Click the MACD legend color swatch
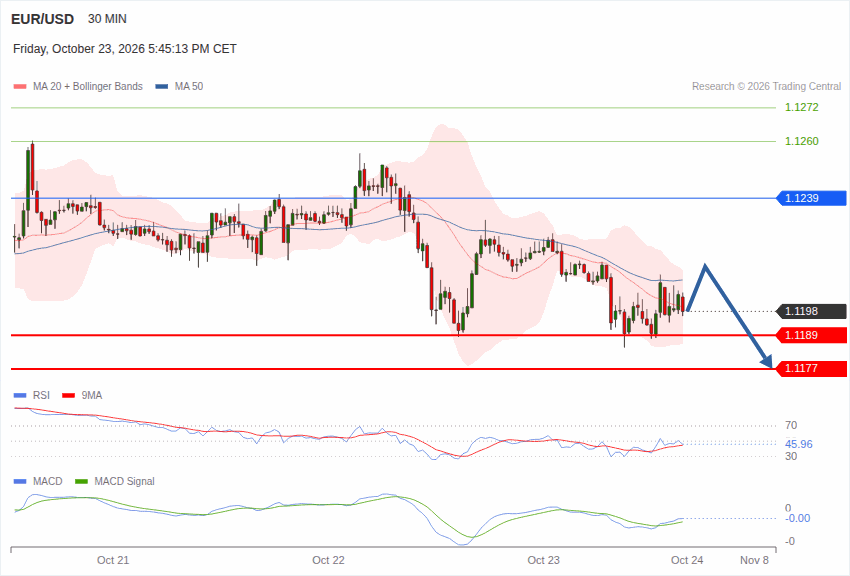 click(x=20, y=482)
